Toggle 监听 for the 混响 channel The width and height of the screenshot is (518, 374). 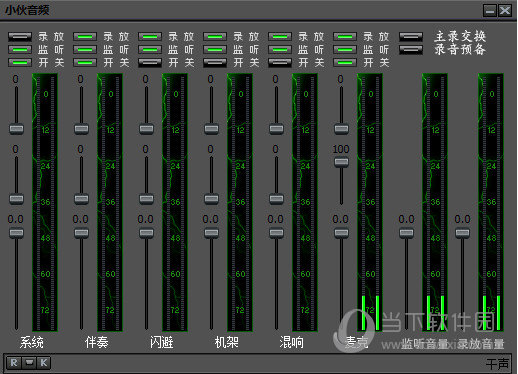[280, 50]
